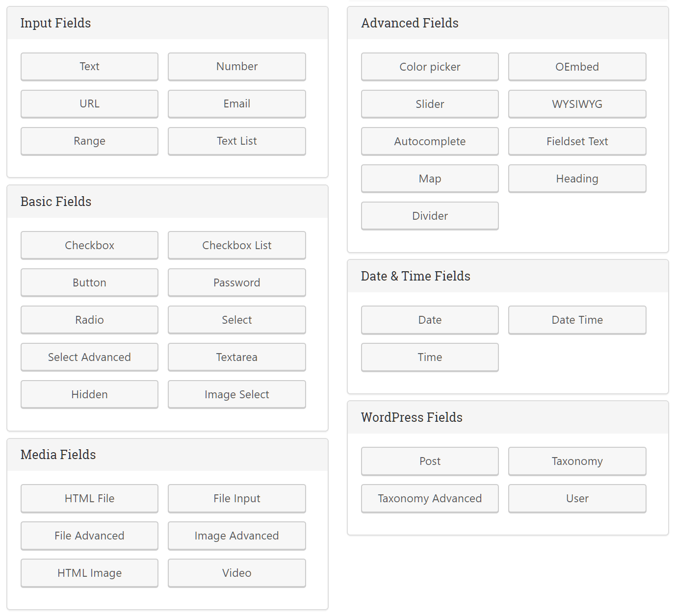Add a Checkbox List field
Image resolution: width=675 pixels, height=616 pixels.
[x=236, y=245]
